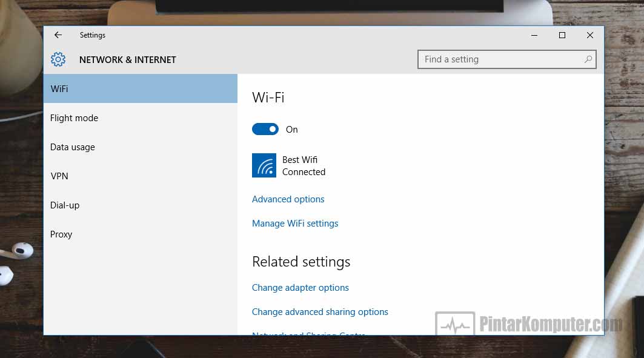Minimize the Settings window
Screen dimensions: 644x358
coord(534,35)
